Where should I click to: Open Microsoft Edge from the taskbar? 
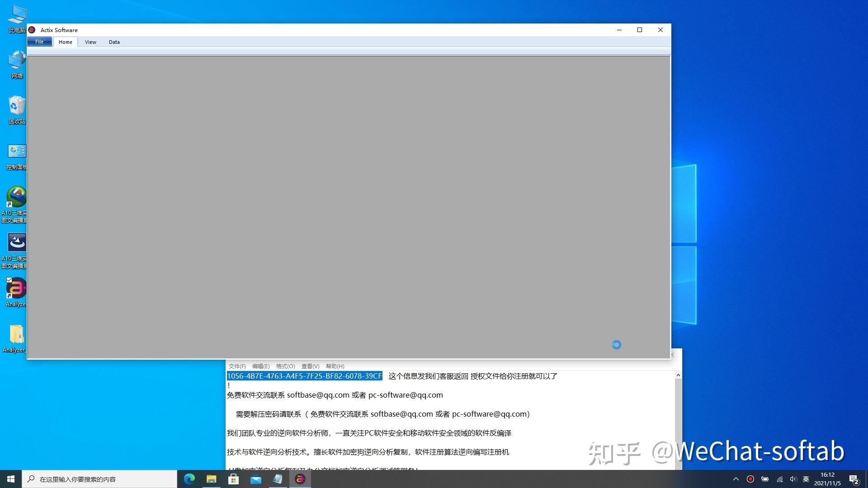point(189,479)
